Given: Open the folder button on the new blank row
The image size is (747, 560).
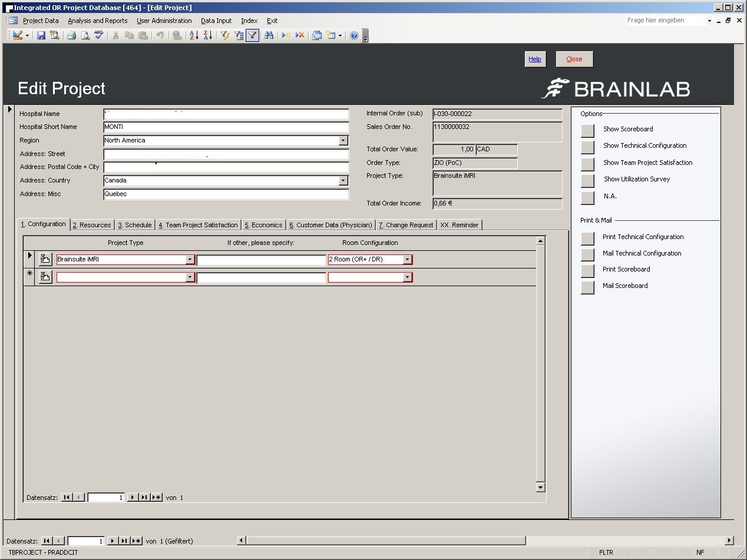Looking at the screenshot, I should coord(45,277).
